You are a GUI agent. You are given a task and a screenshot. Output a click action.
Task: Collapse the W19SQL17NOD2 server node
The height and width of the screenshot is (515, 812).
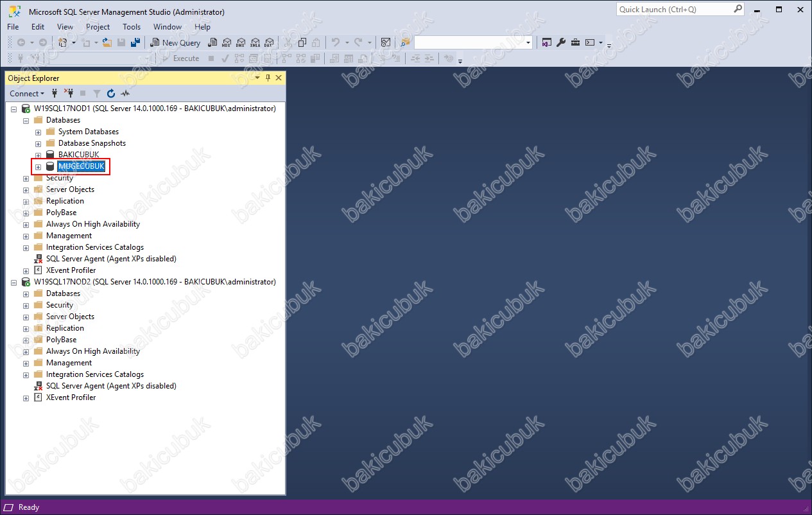point(13,283)
